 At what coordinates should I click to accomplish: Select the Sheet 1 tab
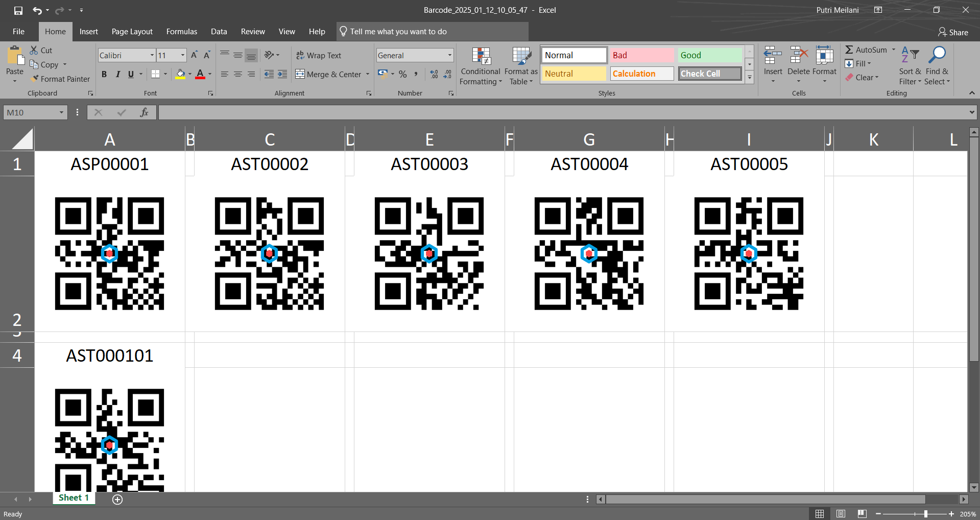tap(74, 498)
